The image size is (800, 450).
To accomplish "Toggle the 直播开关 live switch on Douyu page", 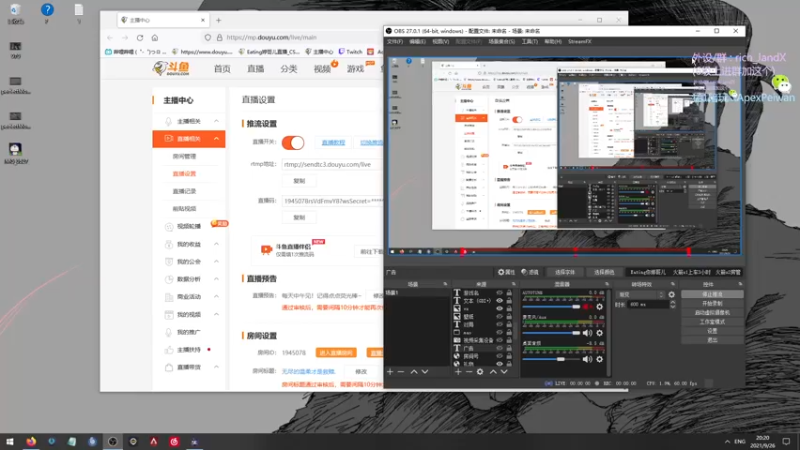I will 293,142.
